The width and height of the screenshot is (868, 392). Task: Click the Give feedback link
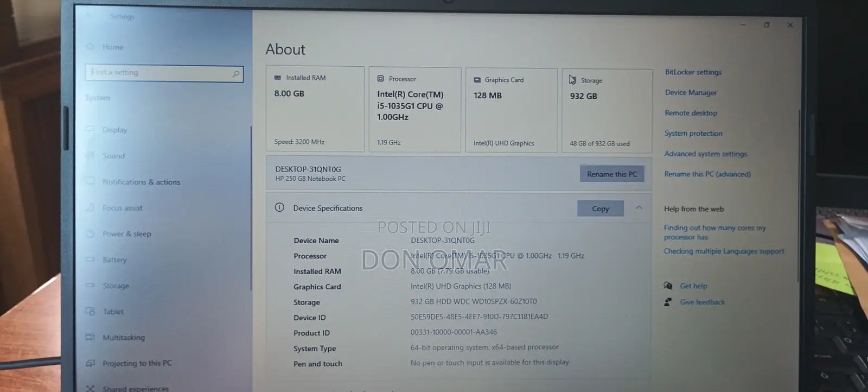click(x=702, y=302)
